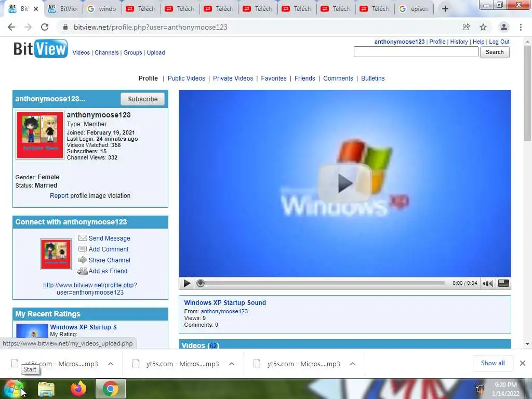Viewport: 532px width, 399px height.
Task: Mute the video with the speaker icon
Action: (x=488, y=283)
